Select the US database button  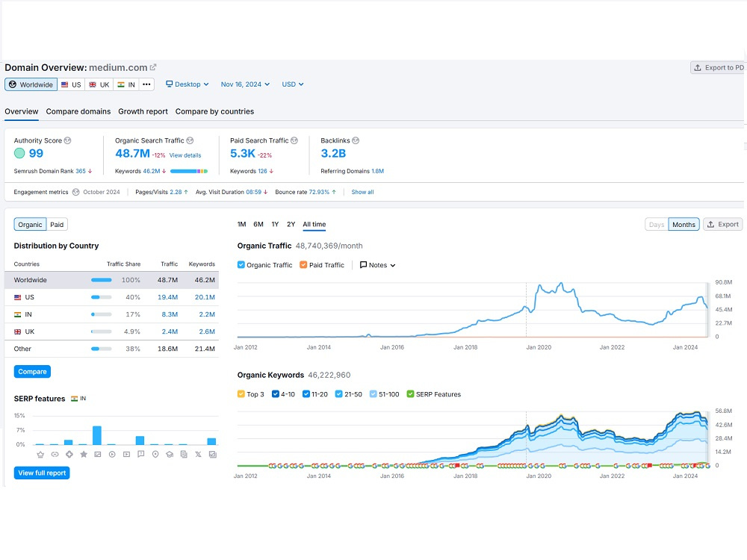coord(71,84)
